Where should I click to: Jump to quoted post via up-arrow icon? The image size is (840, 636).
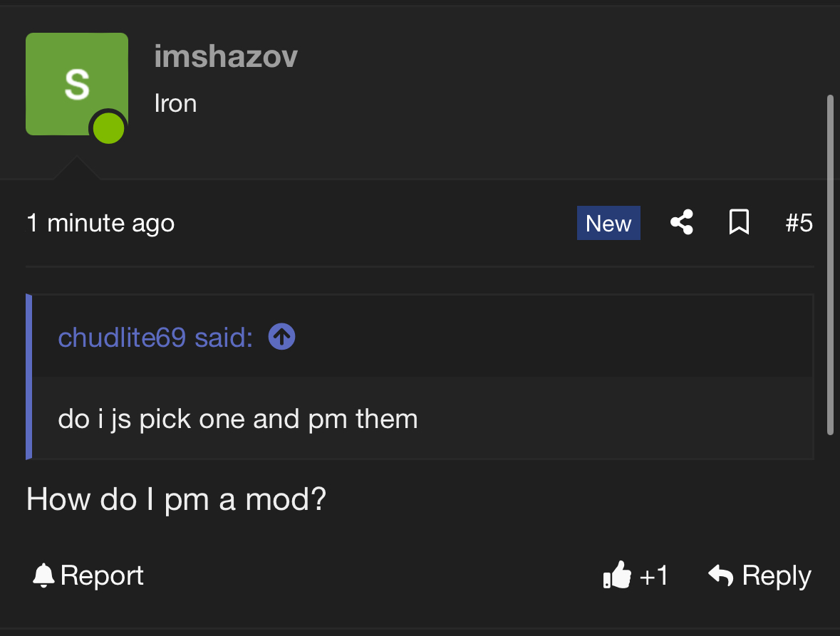tap(281, 337)
